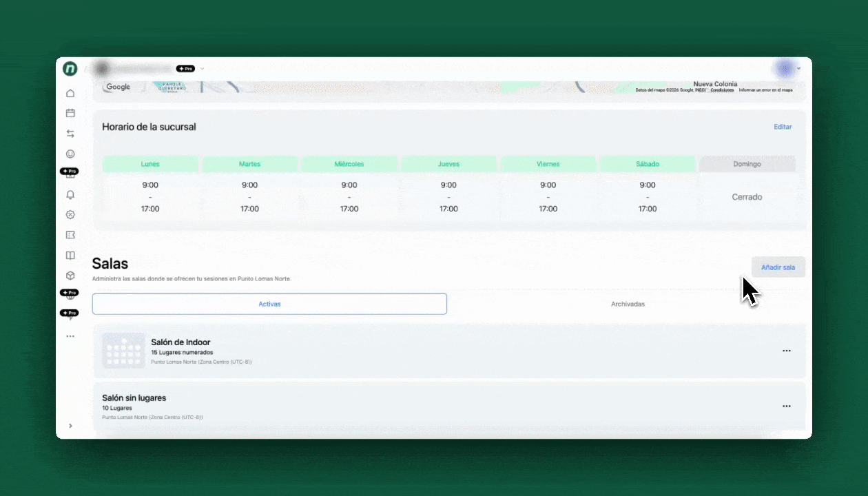Click the Nueva Colonia label on the map

pyautogui.click(x=715, y=84)
